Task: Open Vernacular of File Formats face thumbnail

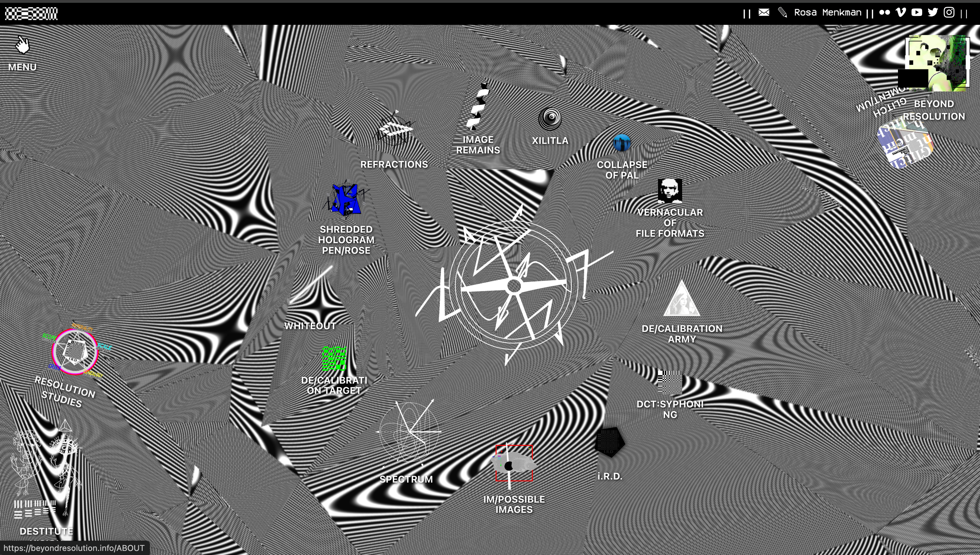Action: click(670, 190)
